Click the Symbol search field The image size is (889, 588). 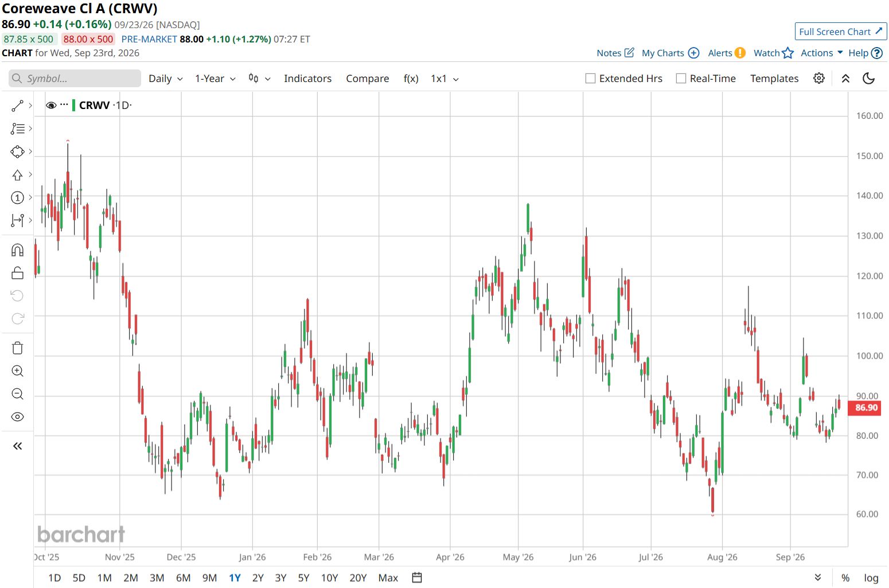(x=75, y=79)
